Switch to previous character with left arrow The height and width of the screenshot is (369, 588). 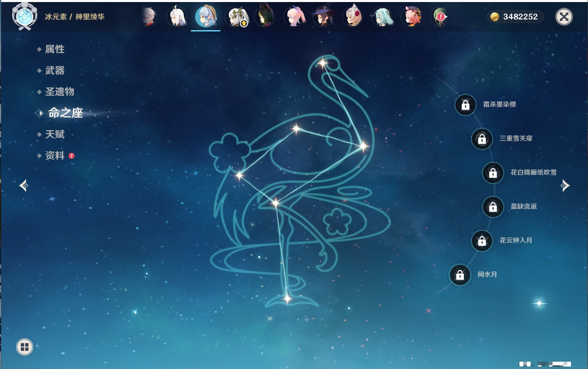(x=24, y=186)
